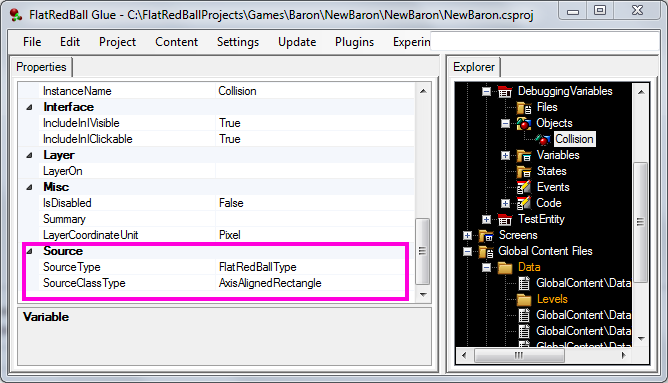Screen dimensions: 668x383
Task: Click the Data folder icon
Action: (505, 268)
